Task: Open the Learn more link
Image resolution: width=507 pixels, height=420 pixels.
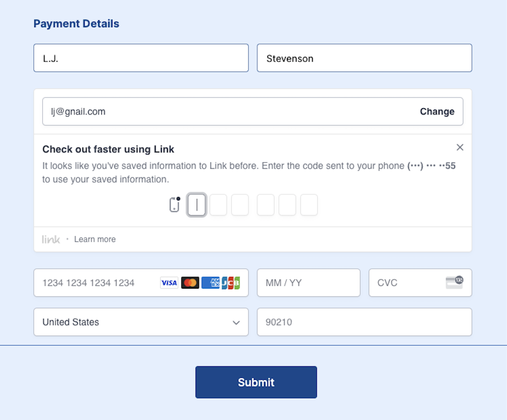Action: pos(95,239)
